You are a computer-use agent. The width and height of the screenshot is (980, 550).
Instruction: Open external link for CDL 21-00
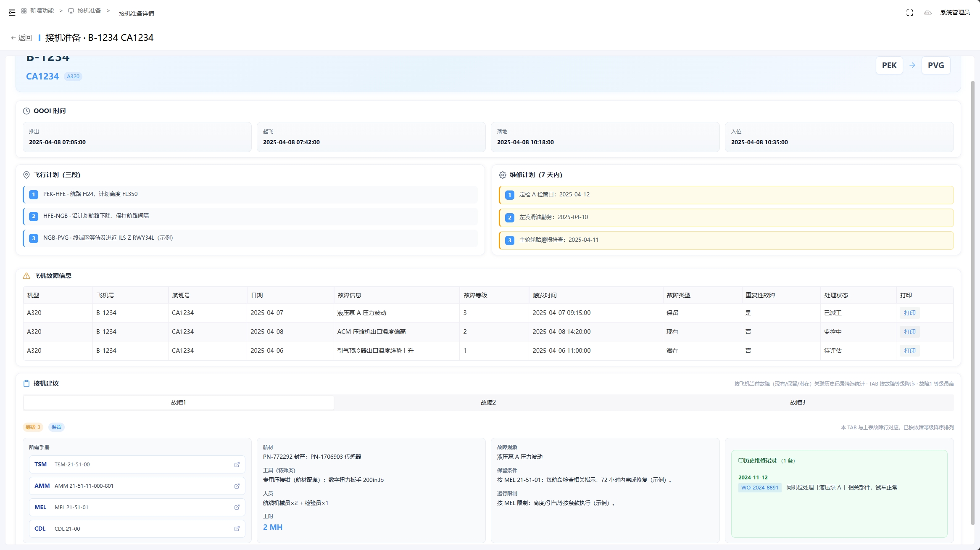pyautogui.click(x=237, y=529)
